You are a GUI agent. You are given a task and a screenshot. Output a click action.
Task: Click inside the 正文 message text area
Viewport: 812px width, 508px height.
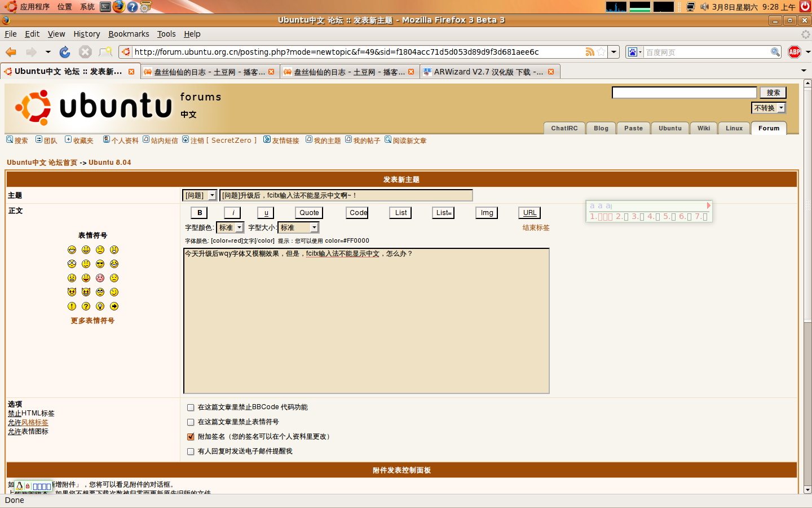pyautogui.click(x=367, y=321)
